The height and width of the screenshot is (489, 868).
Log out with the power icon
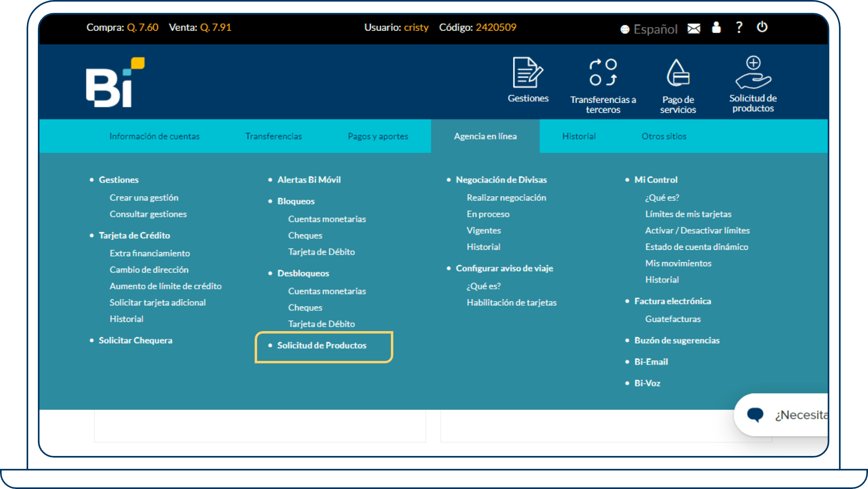tap(762, 27)
